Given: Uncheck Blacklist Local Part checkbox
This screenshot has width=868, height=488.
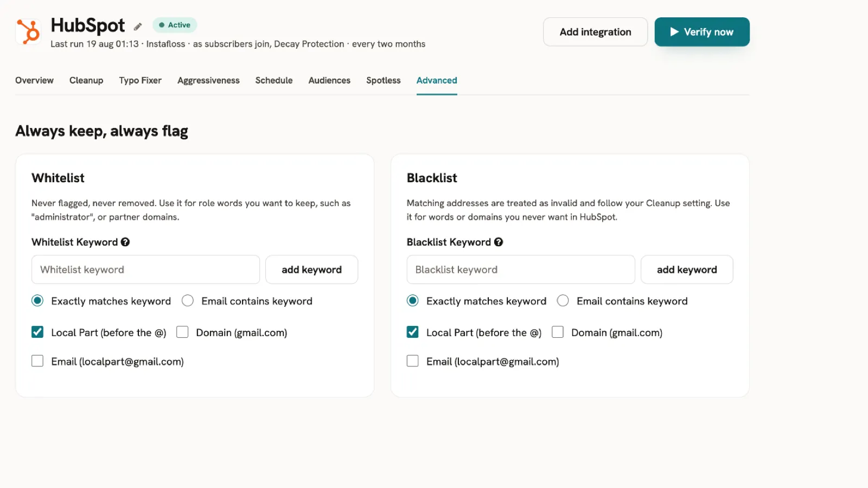Looking at the screenshot, I should pos(413,332).
